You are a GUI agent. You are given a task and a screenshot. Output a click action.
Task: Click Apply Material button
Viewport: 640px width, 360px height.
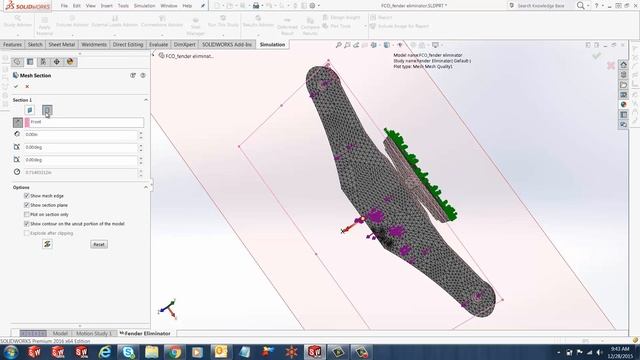pos(44,26)
